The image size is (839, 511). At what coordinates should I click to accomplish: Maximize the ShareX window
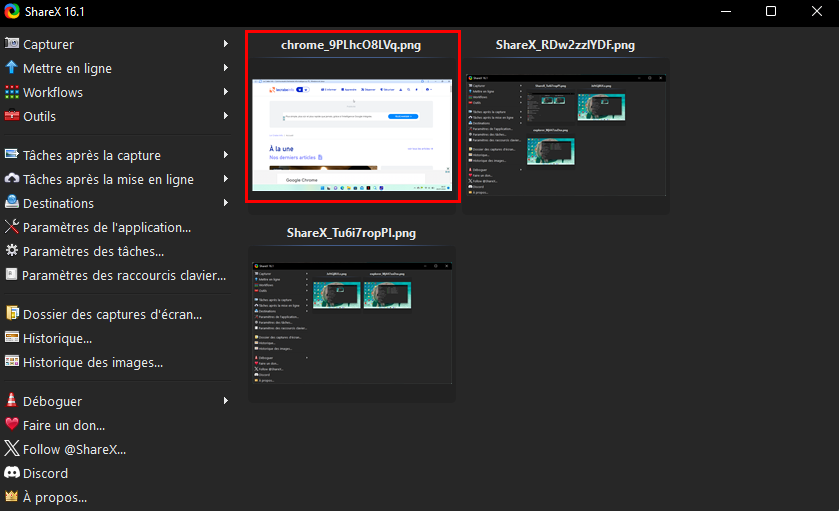[x=771, y=11]
